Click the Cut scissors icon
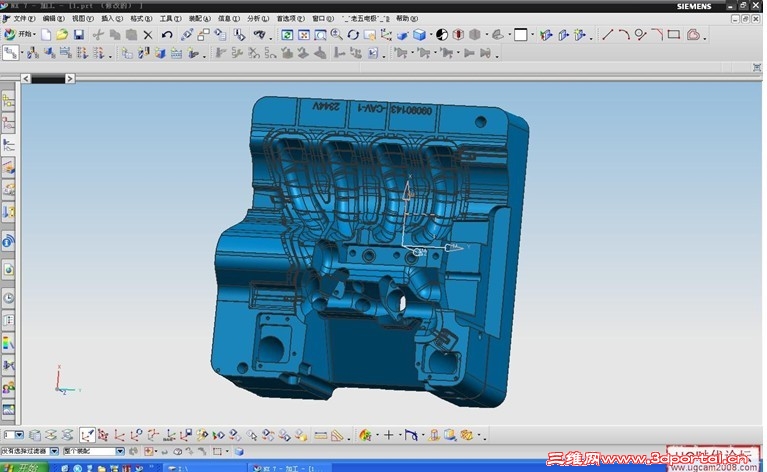The image size is (767, 472). (98, 35)
